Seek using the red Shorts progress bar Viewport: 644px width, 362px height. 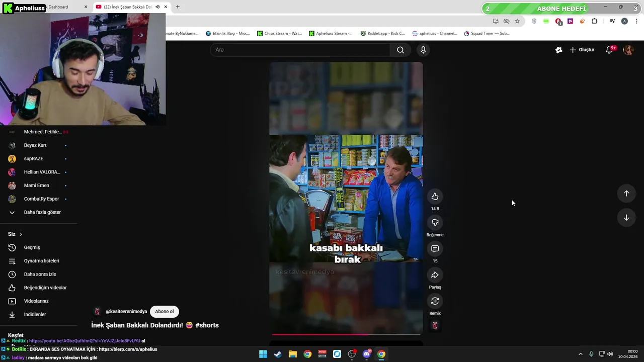point(346,334)
